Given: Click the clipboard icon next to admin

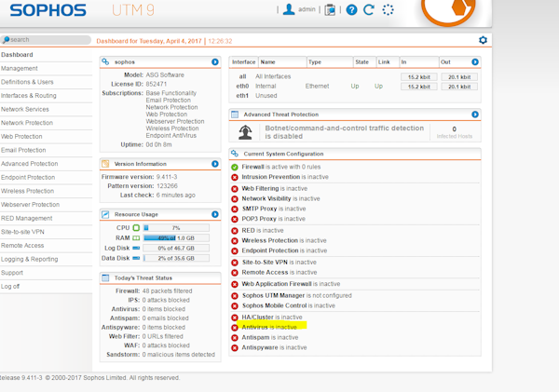Looking at the screenshot, I should [x=329, y=10].
